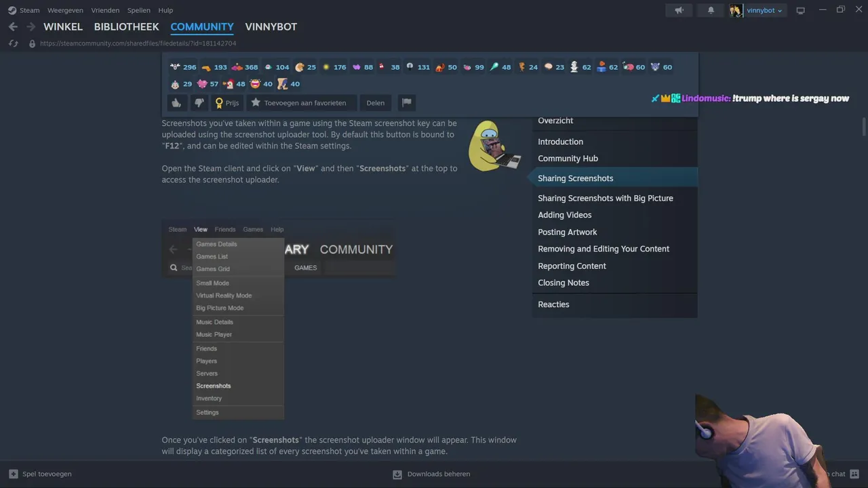The height and width of the screenshot is (488, 868).
Task: Select award badge with count 50
Action: pyautogui.click(x=446, y=67)
